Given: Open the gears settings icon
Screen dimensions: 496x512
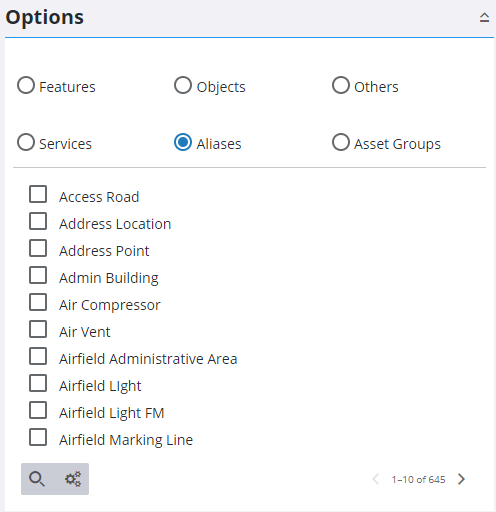Looking at the screenshot, I should coord(73,479).
